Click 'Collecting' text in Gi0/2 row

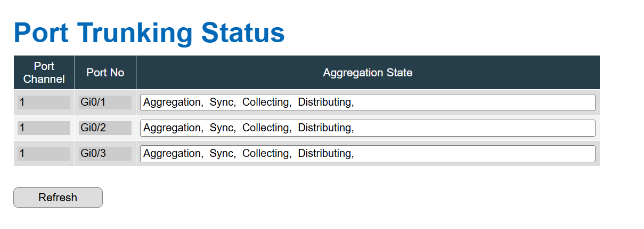(x=266, y=128)
